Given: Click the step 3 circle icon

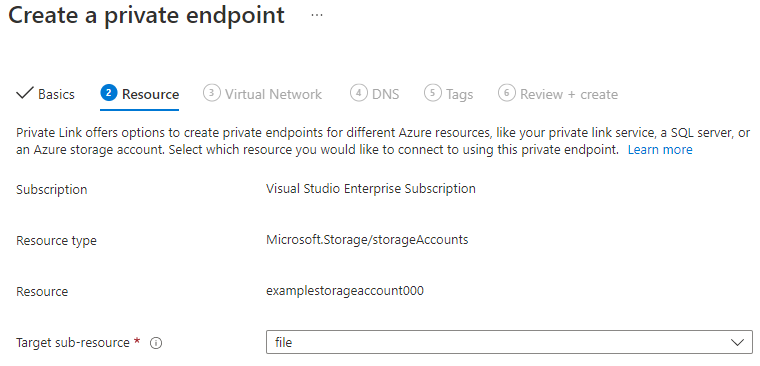Looking at the screenshot, I should [x=212, y=93].
